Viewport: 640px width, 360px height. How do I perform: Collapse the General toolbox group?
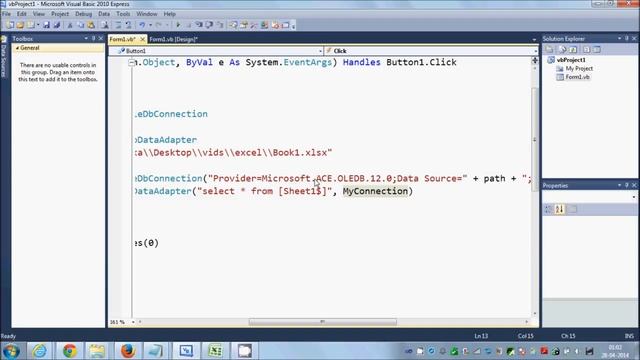[17, 48]
